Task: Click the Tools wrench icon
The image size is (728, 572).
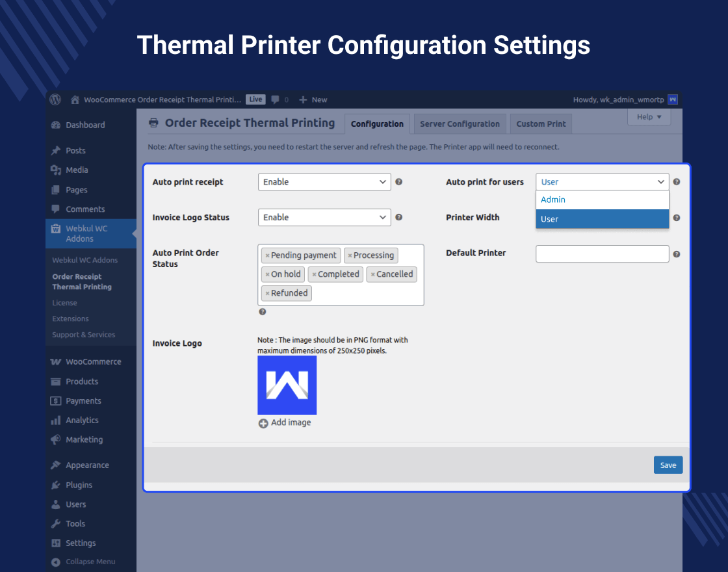Action: pyautogui.click(x=56, y=524)
